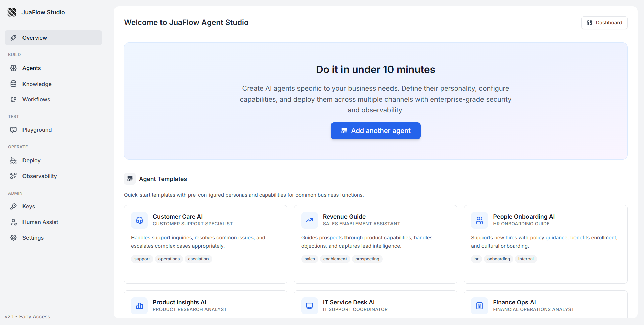Click the JuaFlow Studio logo icon

coord(12,12)
